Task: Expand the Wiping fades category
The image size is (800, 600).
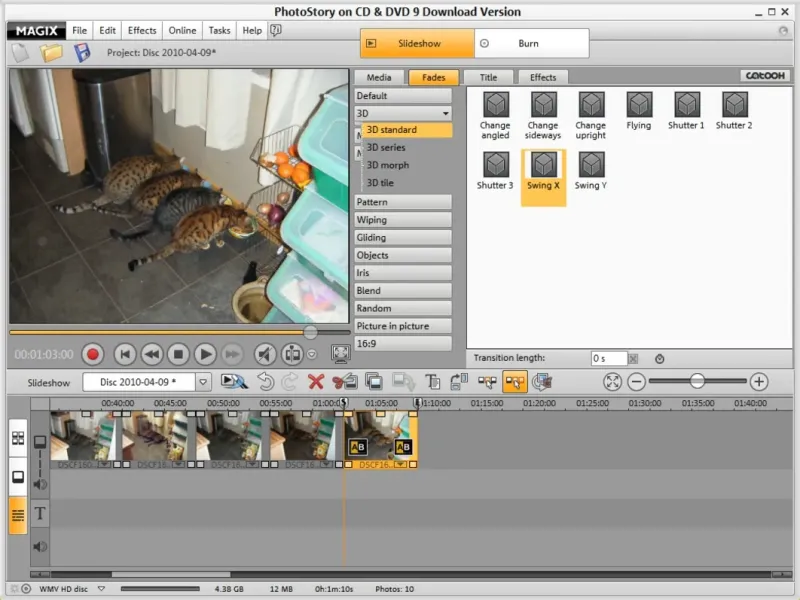Action: (403, 220)
